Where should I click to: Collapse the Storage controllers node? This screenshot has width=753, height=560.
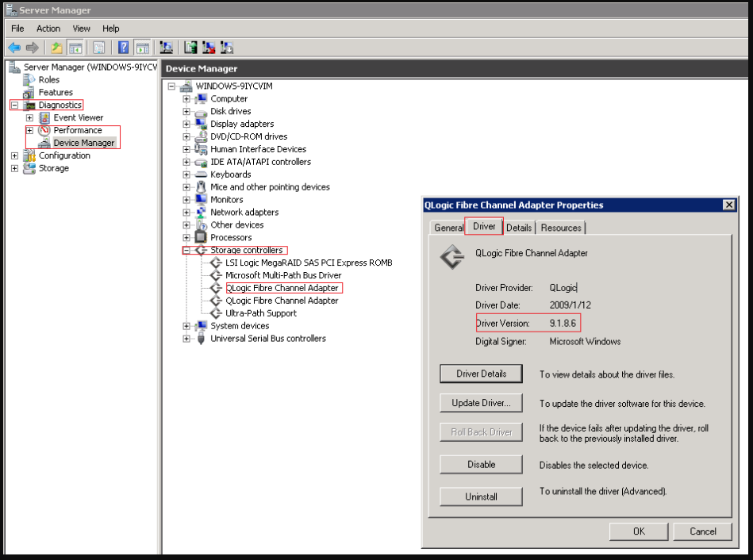click(x=186, y=250)
